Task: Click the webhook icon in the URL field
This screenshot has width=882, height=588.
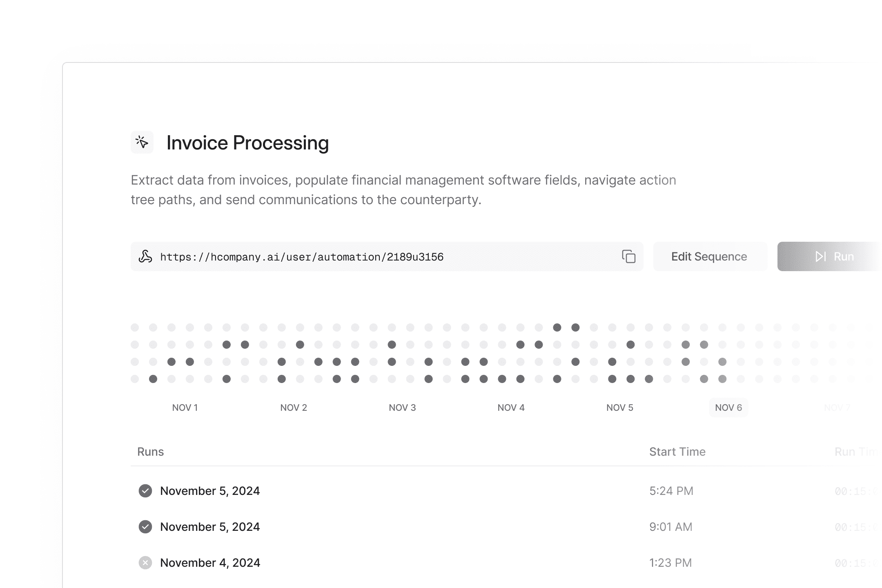Action: pos(145,256)
